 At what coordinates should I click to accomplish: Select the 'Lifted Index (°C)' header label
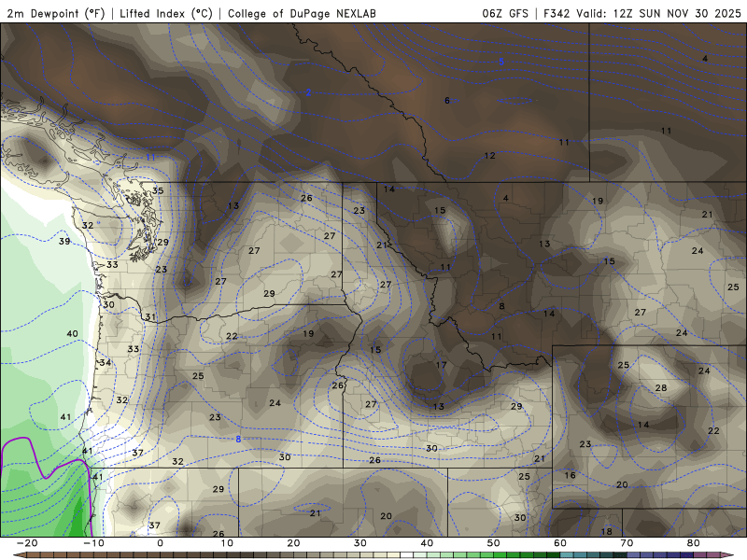pyautogui.click(x=166, y=13)
